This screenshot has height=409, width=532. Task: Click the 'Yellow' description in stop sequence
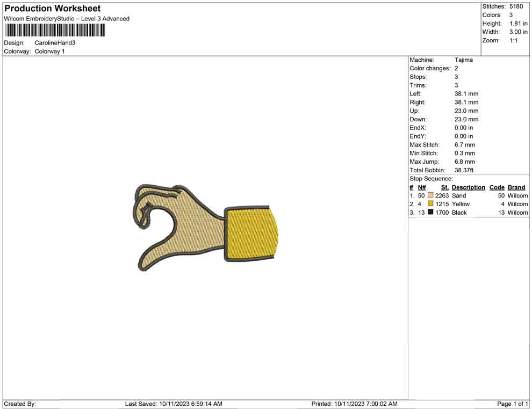[461, 204]
